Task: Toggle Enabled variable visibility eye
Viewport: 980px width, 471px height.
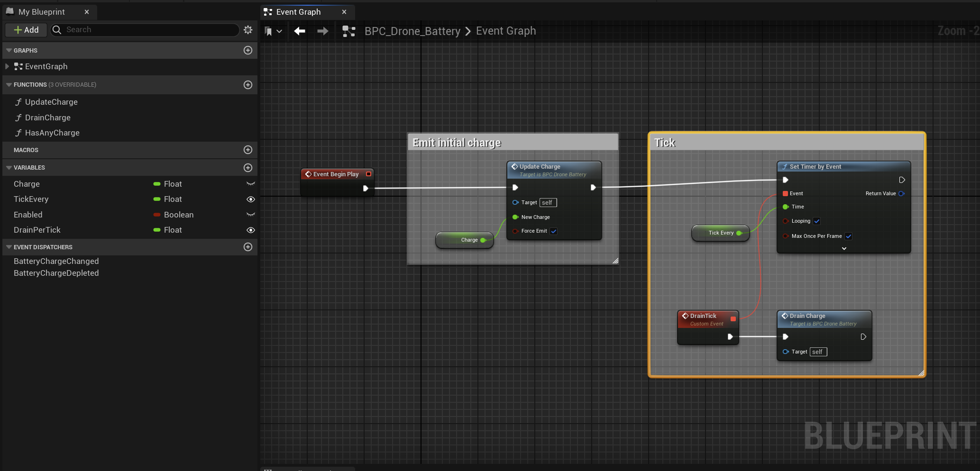Action: (251, 215)
